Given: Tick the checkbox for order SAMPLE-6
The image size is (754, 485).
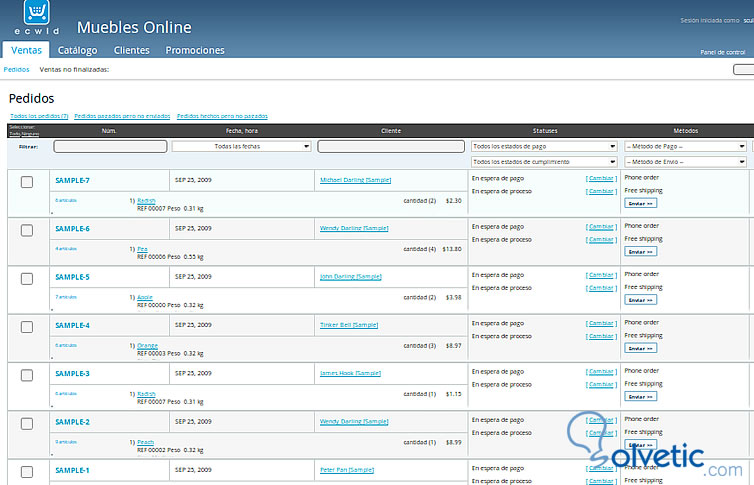Looking at the screenshot, I should pyautogui.click(x=27, y=230).
